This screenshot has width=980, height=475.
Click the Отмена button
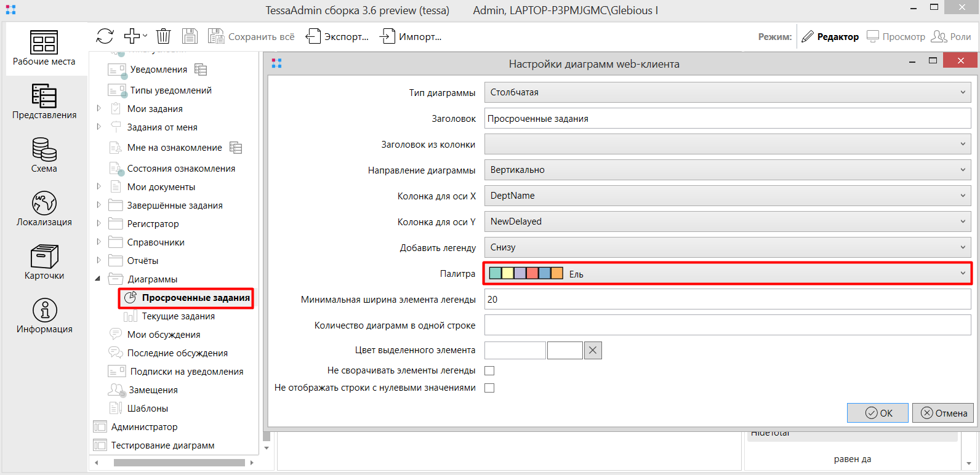point(944,413)
